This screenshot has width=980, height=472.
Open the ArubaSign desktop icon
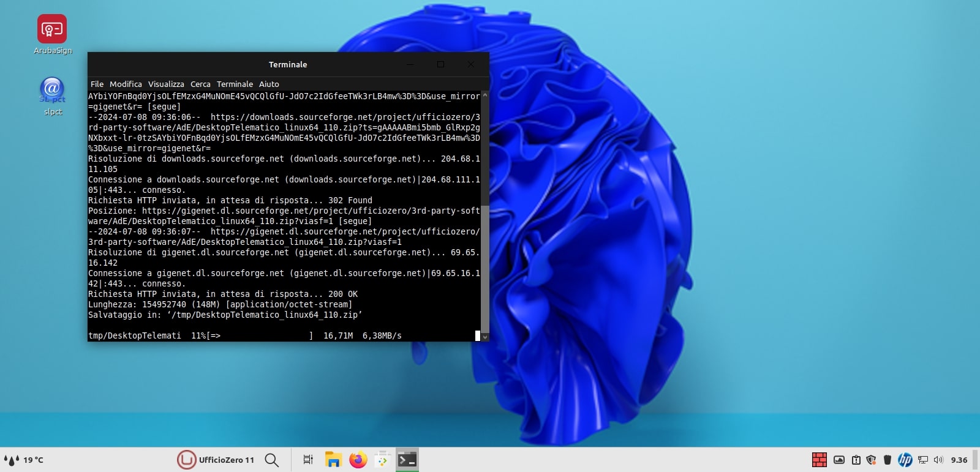pos(52,34)
